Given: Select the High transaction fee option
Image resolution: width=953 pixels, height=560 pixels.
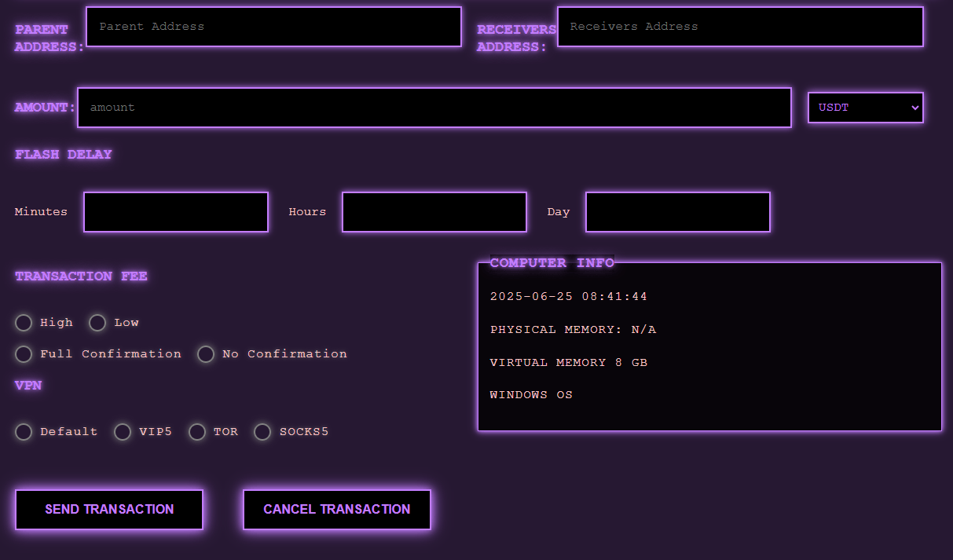Looking at the screenshot, I should [24, 323].
